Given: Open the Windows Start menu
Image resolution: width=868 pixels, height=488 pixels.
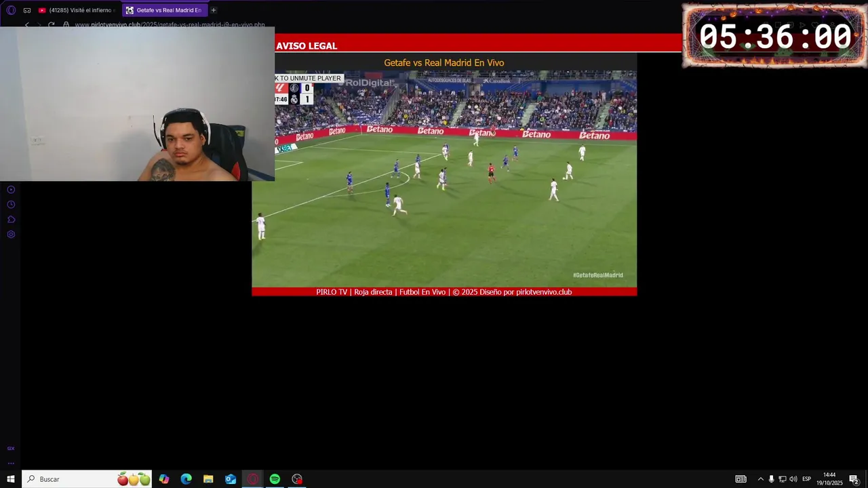Looking at the screenshot, I should (11, 479).
